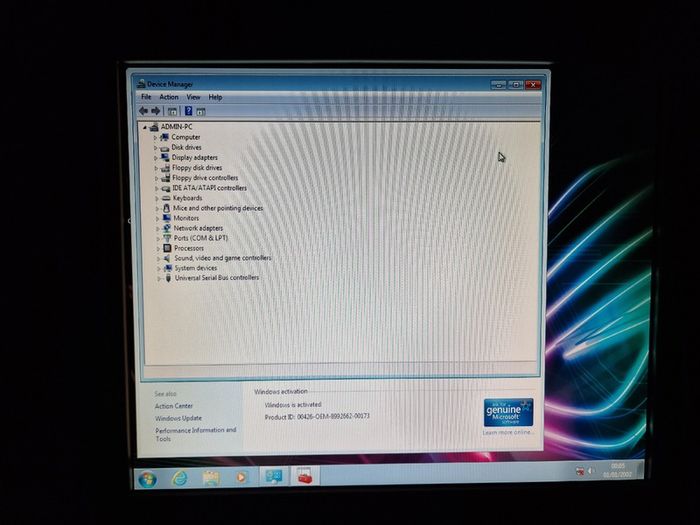700x525 pixels.
Task: Click the IDE ATA/ATAPI controllers icon
Action: point(166,188)
